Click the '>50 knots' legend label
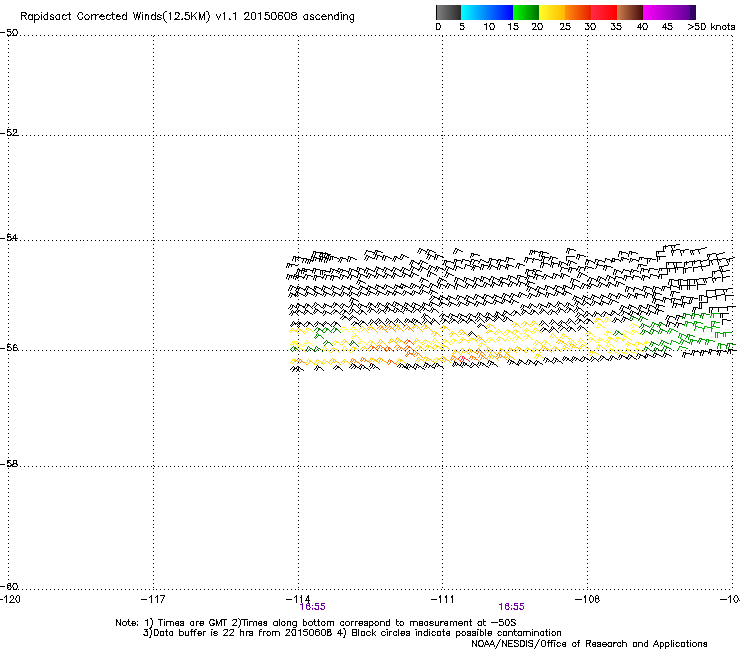The height and width of the screenshot is (650, 740). click(711, 27)
